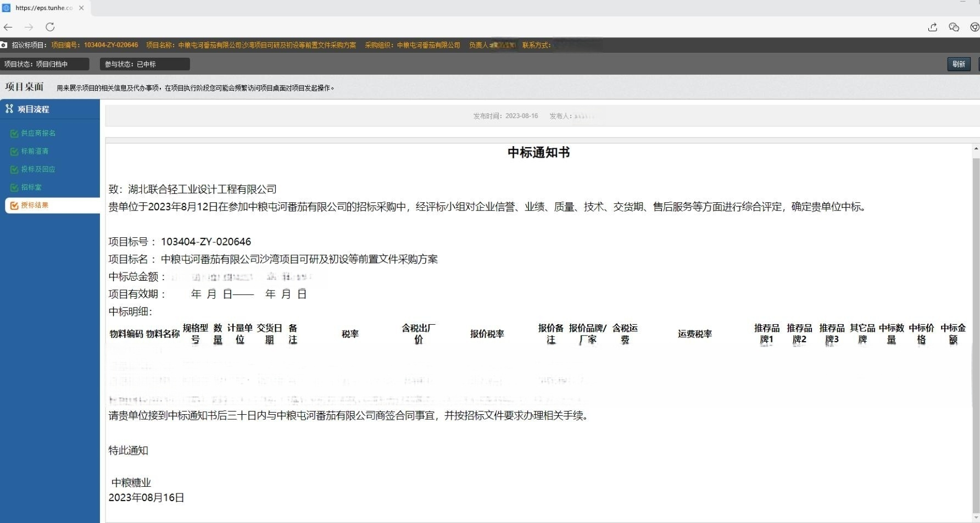980x523 pixels.
Task: Click the 刷新 button
Action: click(x=959, y=64)
